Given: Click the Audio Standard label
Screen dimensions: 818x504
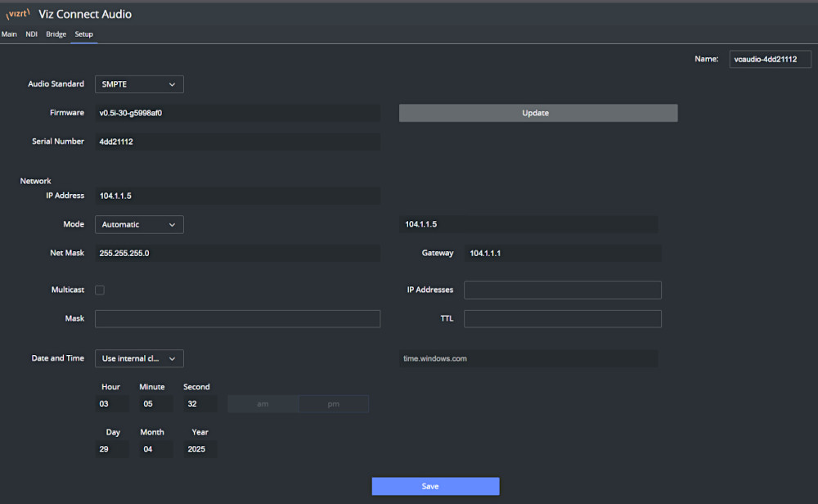Looking at the screenshot, I should [x=56, y=84].
